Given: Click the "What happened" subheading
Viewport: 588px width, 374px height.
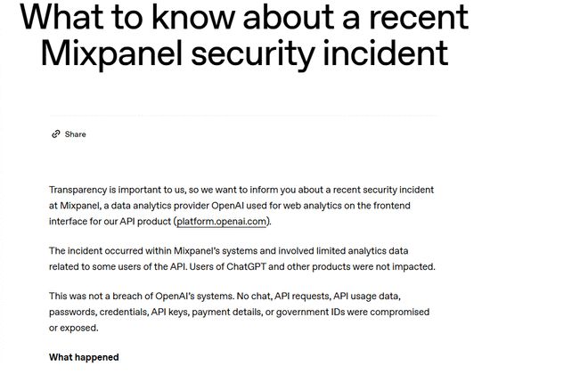Looking at the screenshot, I should pos(84,358).
